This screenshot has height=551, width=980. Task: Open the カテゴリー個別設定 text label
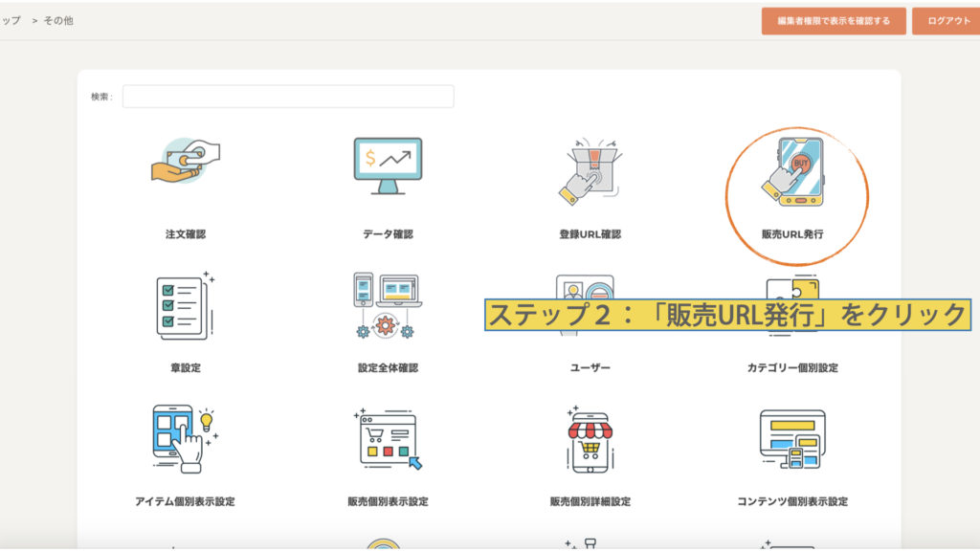click(x=792, y=368)
